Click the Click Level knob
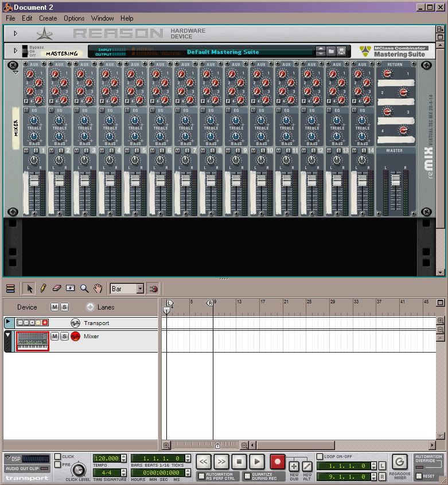 (78, 470)
